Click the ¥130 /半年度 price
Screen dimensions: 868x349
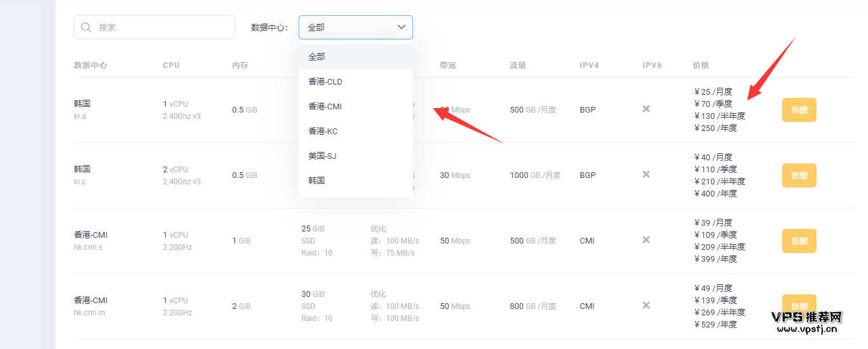tap(719, 116)
